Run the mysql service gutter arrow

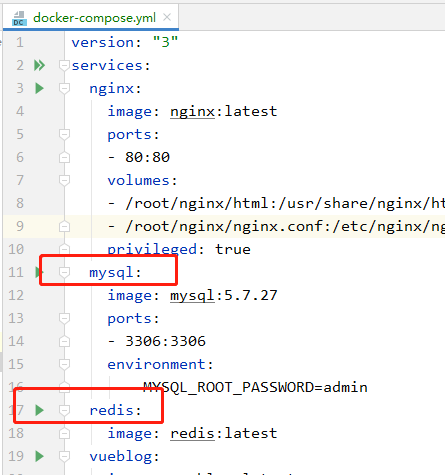(39, 272)
